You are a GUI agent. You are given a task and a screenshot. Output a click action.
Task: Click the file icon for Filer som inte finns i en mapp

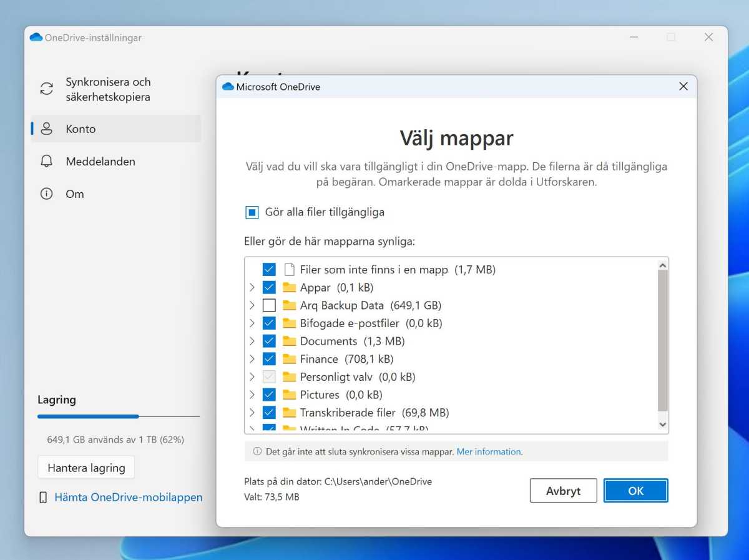pos(289,269)
